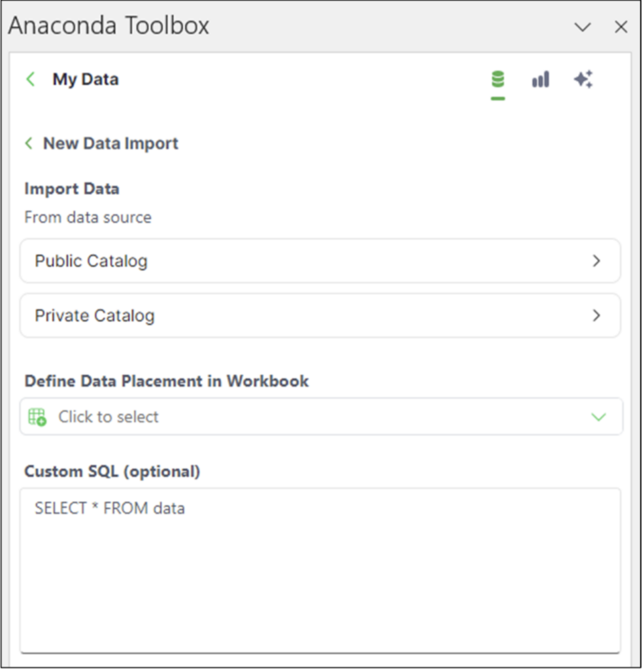This screenshot has width=644, height=670.
Task: Place cursor in SELECT * FROM data query
Action: coord(110,508)
